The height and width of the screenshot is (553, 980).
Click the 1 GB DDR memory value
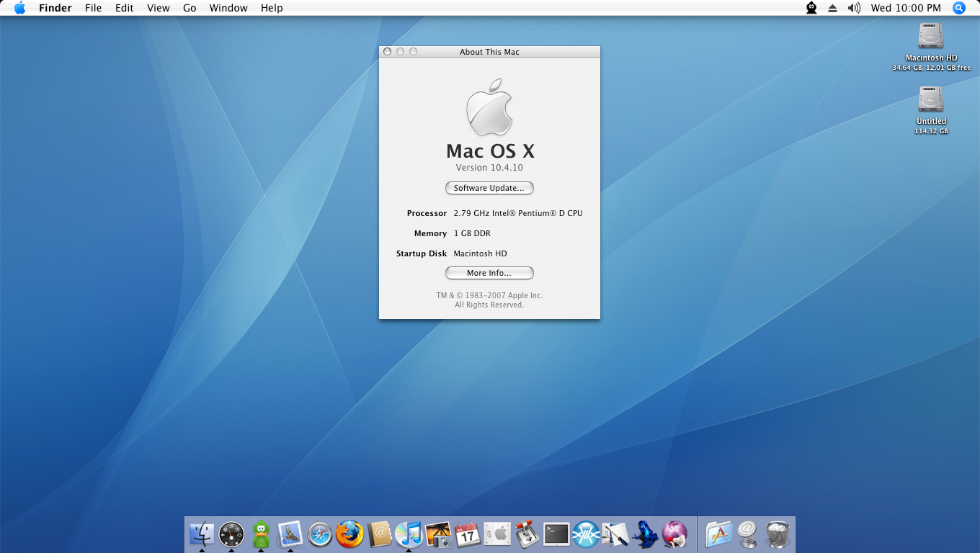click(x=472, y=233)
